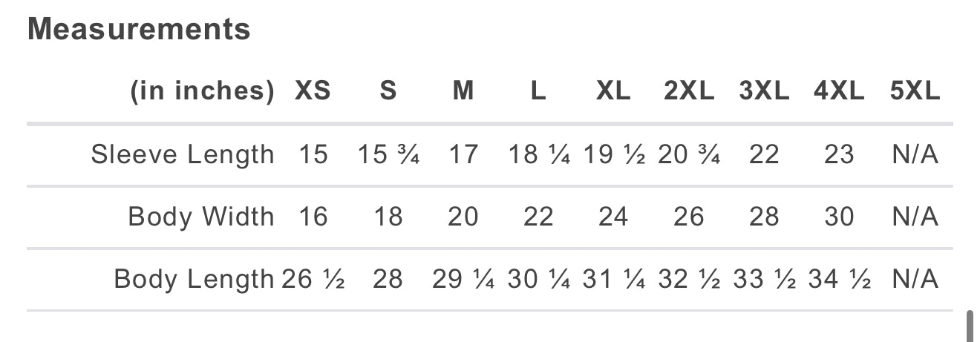Image resolution: width=980 pixels, height=342 pixels.
Task: Click the Sleeve Length row label
Action: pos(183,154)
